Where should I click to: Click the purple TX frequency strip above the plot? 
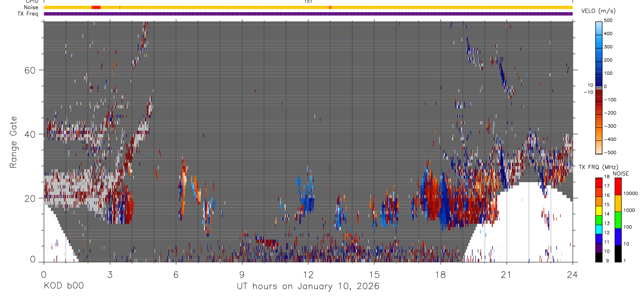tap(308, 14)
